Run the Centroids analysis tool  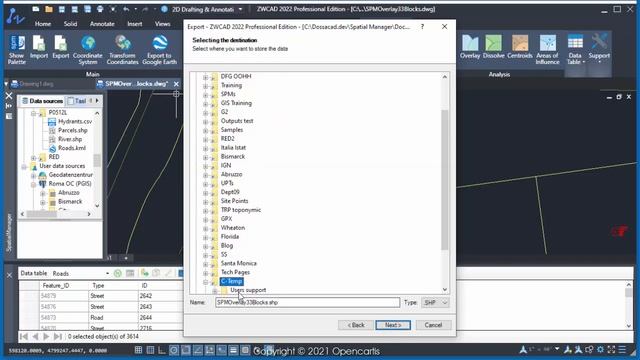pyautogui.click(x=520, y=47)
